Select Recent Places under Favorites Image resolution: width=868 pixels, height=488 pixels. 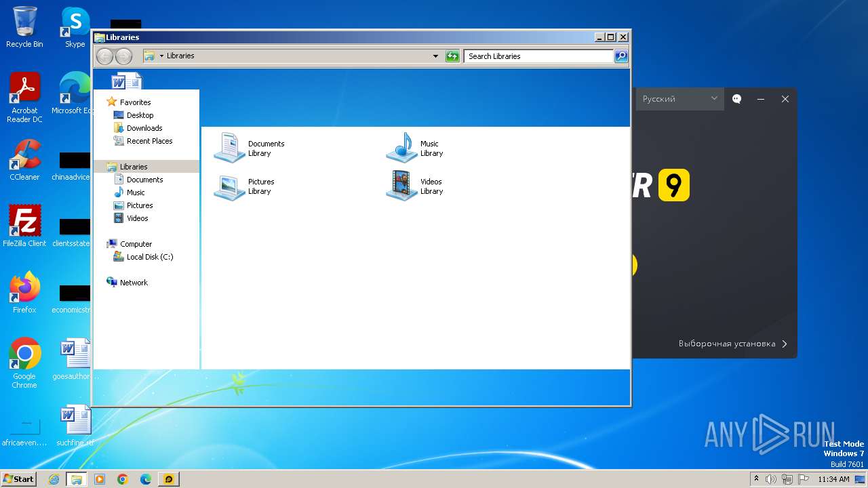pos(149,141)
